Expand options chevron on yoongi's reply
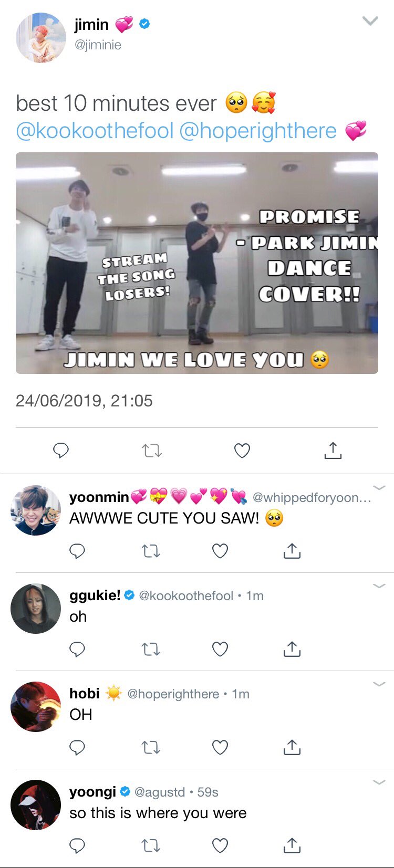The height and width of the screenshot is (868, 394). pos(379,782)
